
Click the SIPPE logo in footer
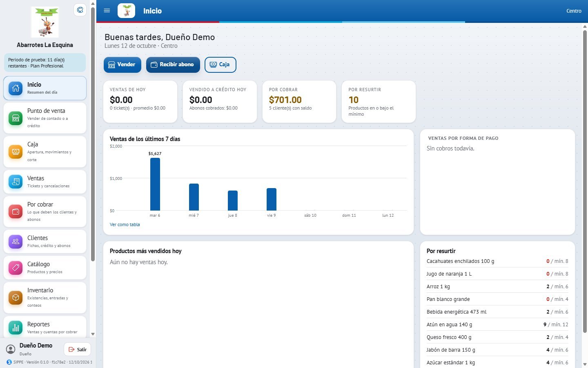coord(9,362)
